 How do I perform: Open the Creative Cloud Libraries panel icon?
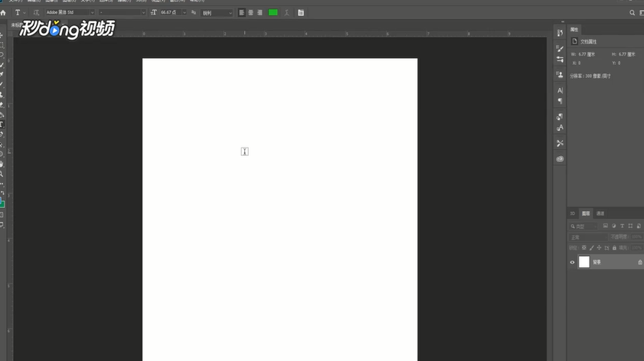click(x=560, y=159)
